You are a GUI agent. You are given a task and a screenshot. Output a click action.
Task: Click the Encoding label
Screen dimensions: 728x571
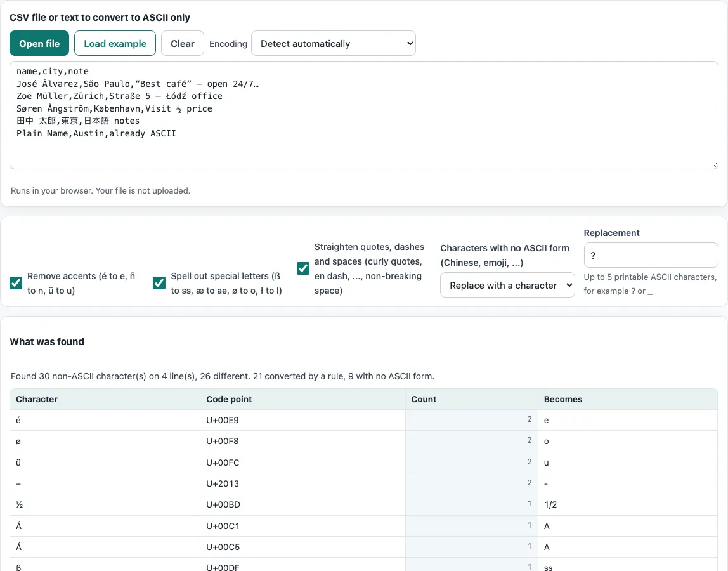(228, 44)
